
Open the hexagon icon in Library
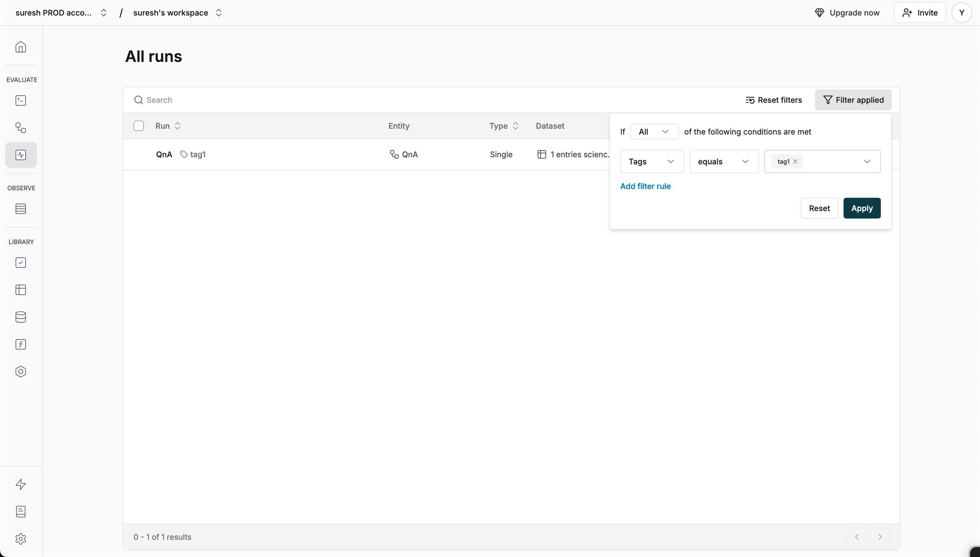point(21,372)
